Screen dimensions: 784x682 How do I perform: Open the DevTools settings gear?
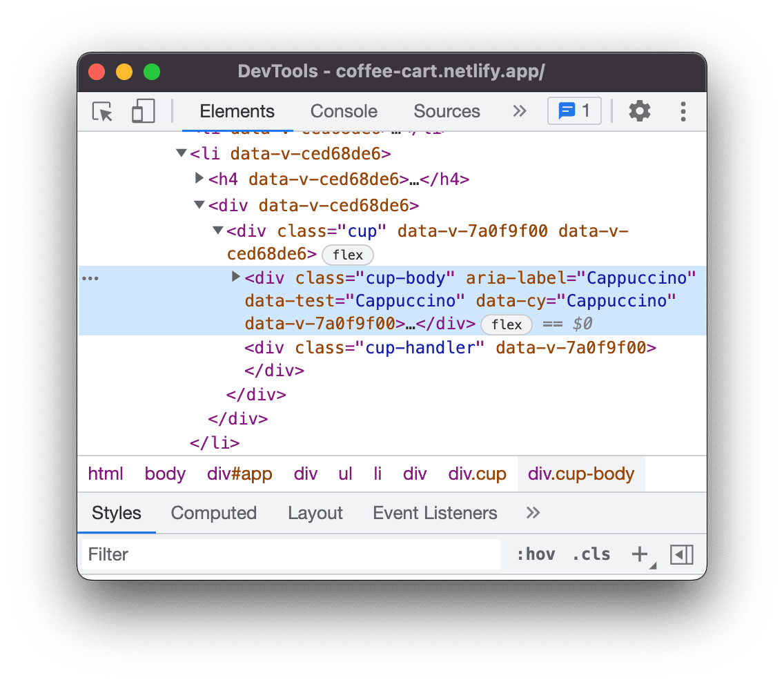639,111
